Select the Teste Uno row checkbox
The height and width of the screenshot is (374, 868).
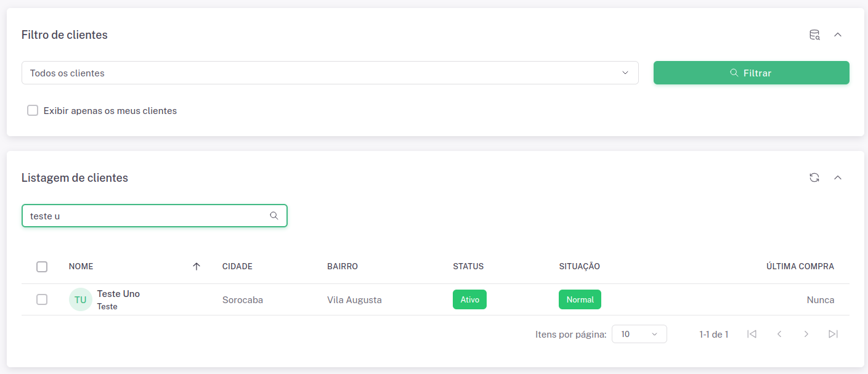tap(42, 299)
